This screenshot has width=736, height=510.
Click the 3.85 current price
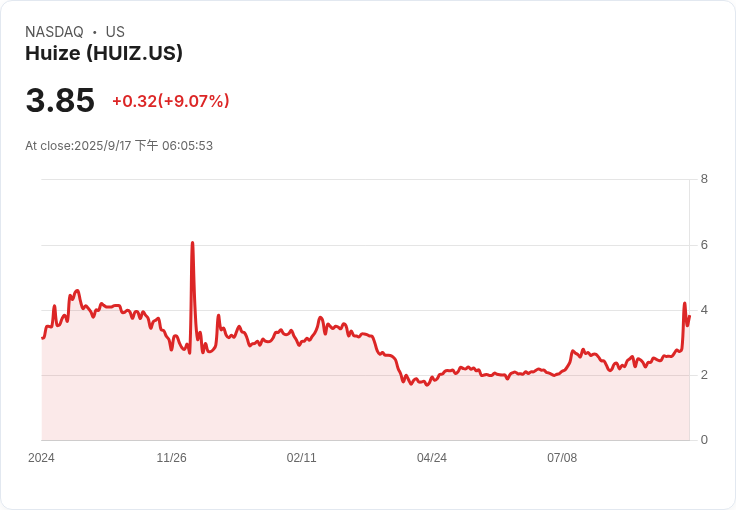pyautogui.click(x=60, y=100)
